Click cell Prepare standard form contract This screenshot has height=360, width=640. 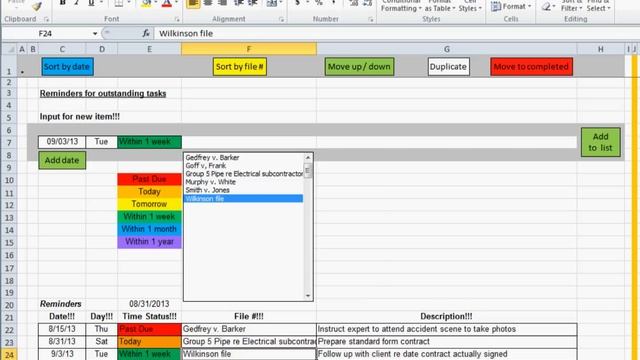(447, 342)
